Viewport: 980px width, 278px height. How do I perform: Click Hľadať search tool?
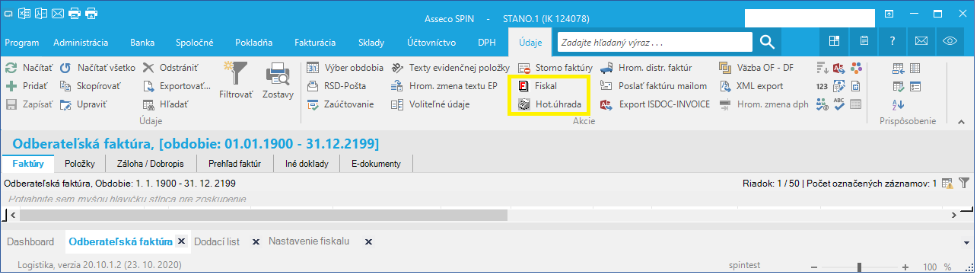click(165, 104)
